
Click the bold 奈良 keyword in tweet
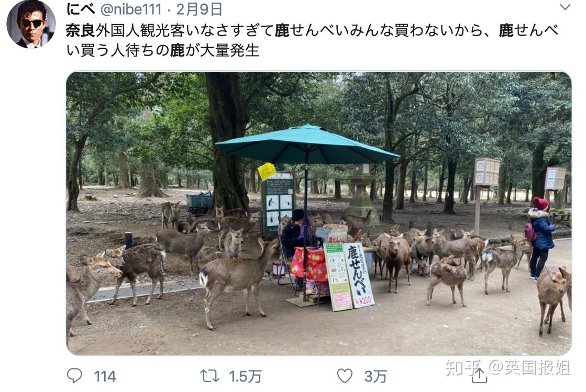click(80, 30)
